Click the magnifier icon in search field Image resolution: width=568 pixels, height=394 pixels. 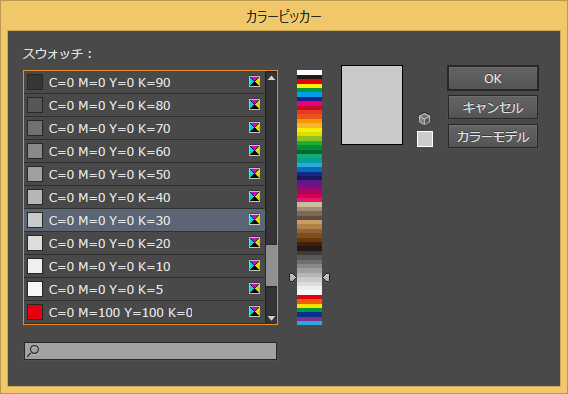pyautogui.click(x=33, y=351)
